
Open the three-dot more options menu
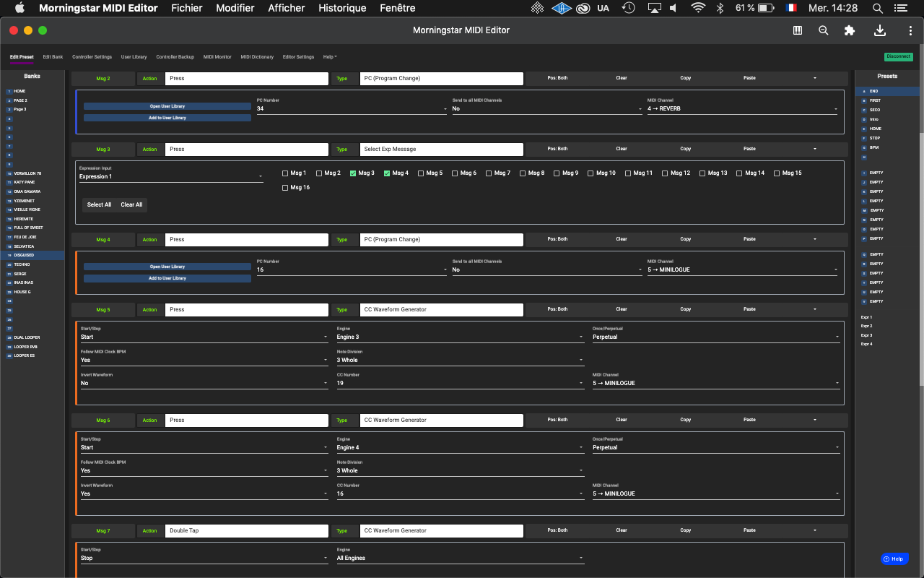click(910, 30)
